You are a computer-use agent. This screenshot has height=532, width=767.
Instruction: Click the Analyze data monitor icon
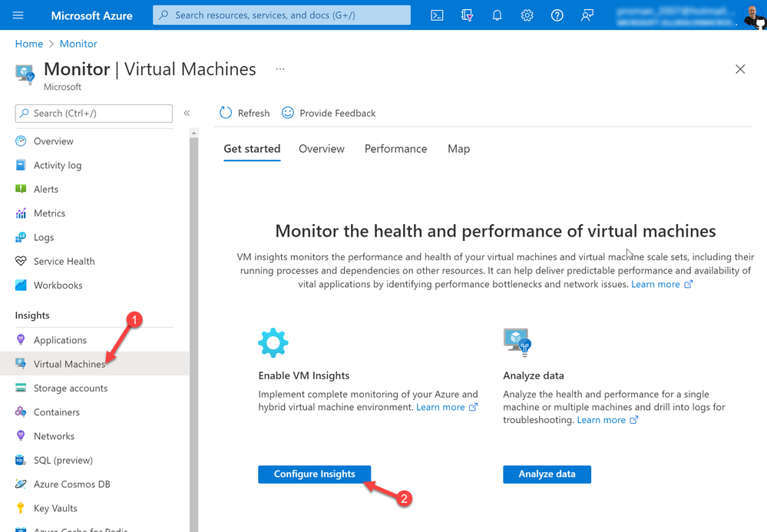[517, 343]
